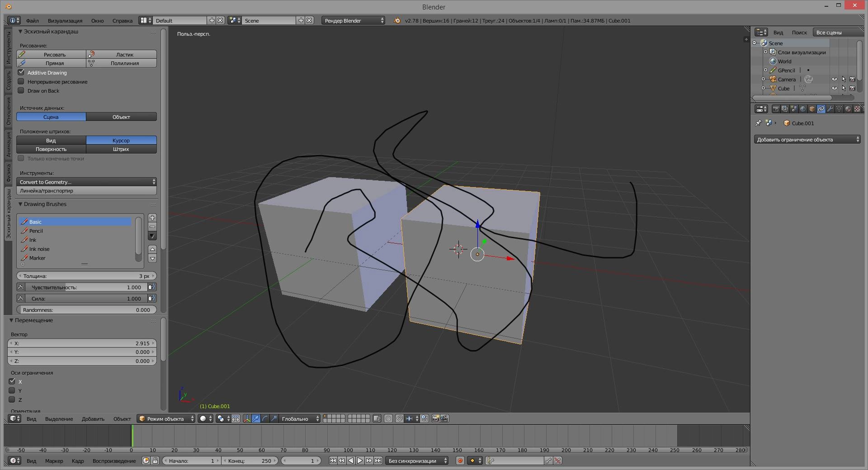Open the Object properties tab (cube icon)
Viewport: 868px width, 470px height.
812,109
